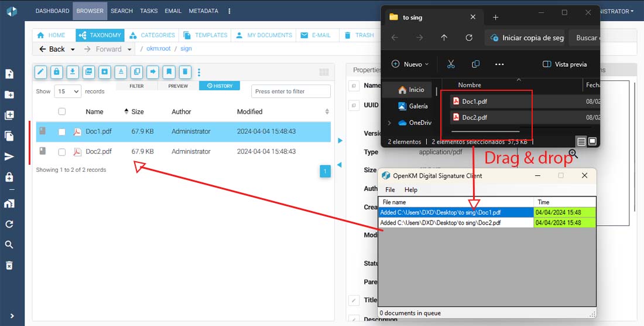644x326 pixels.
Task: Select Doc2.pdf in the Explorer window
Action: pos(474,117)
